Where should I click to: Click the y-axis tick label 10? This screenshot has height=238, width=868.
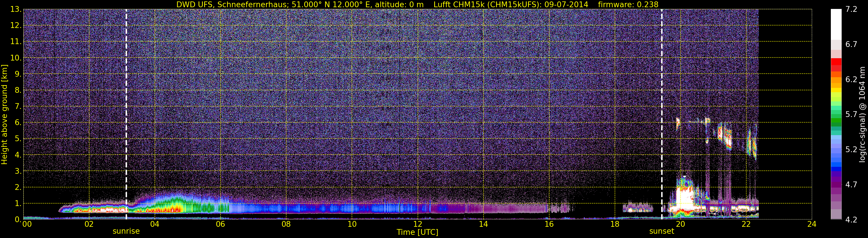[16, 58]
